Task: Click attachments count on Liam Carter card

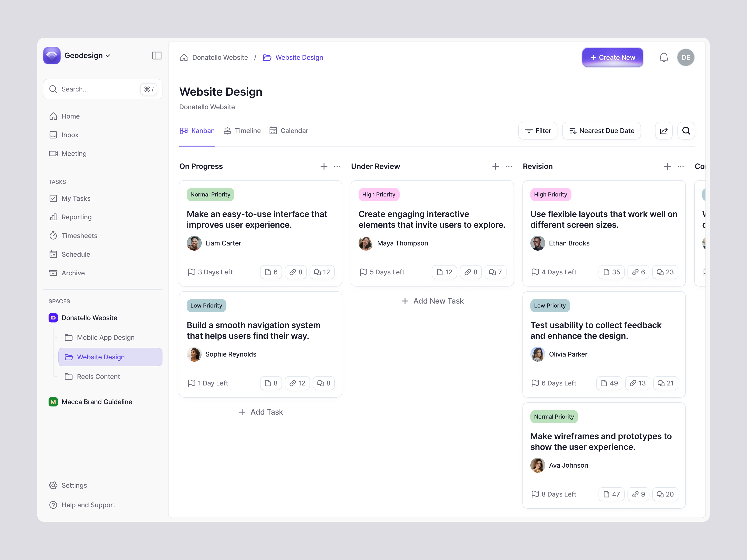Action: 271,272
